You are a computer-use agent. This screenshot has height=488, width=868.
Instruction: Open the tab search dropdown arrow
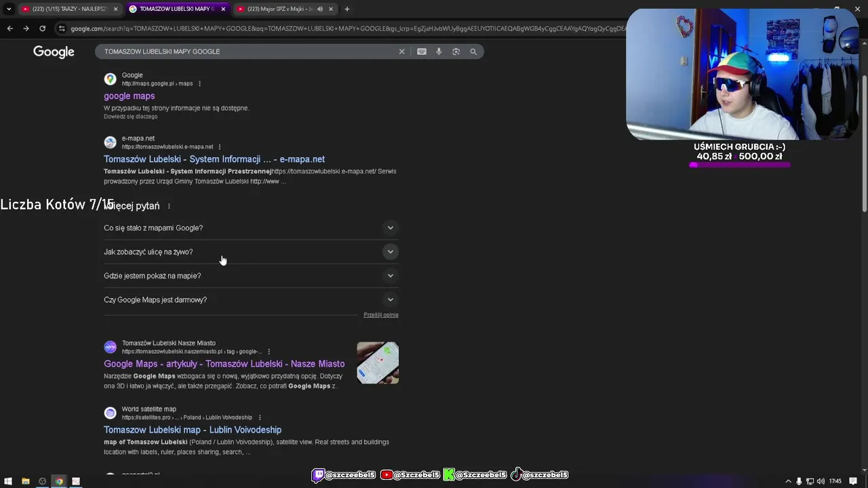(9, 9)
